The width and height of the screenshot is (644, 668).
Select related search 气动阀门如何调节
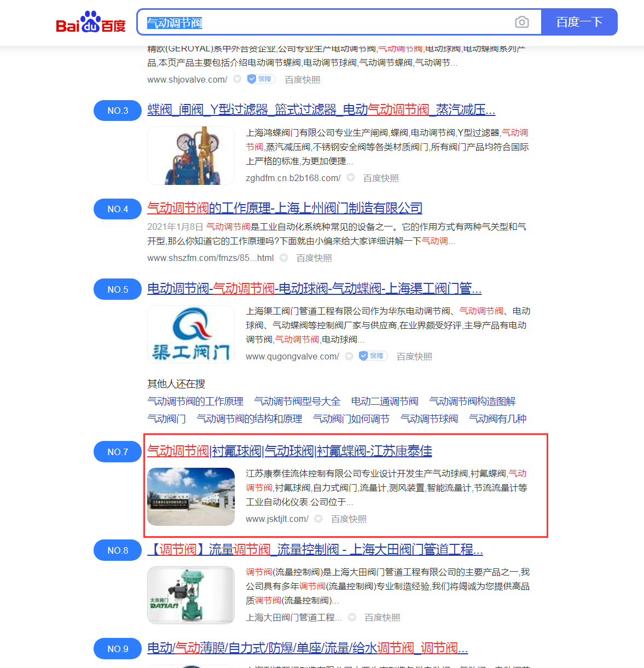point(351,419)
